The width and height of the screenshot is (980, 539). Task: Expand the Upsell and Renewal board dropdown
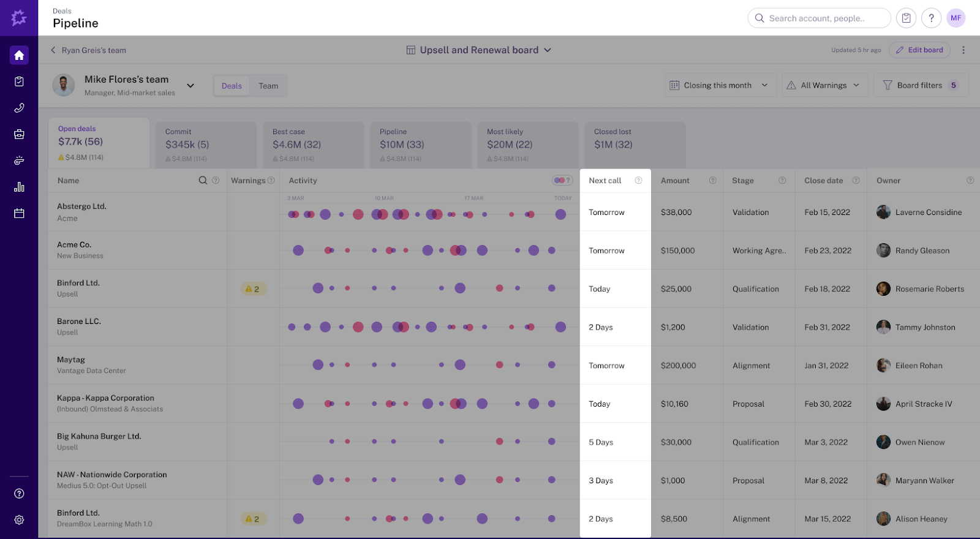click(547, 50)
